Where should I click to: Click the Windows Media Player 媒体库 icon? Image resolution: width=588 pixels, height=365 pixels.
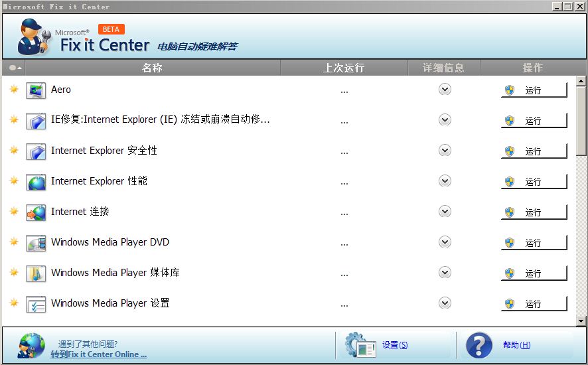point(36,273)
